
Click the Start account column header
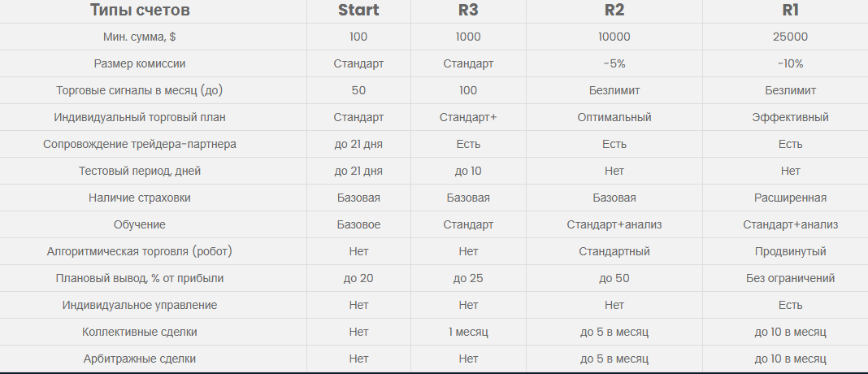[x=358, y=10]
